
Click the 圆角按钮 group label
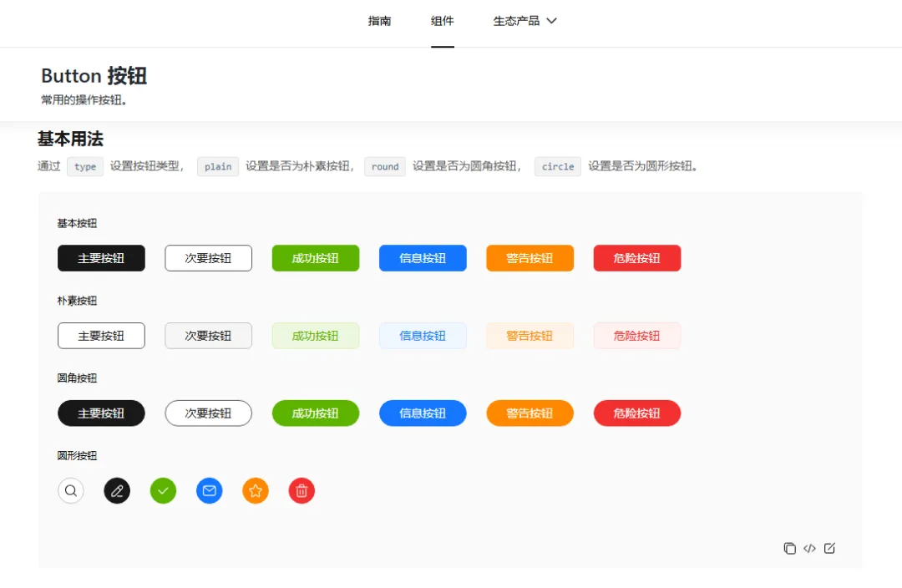[77, 378]
